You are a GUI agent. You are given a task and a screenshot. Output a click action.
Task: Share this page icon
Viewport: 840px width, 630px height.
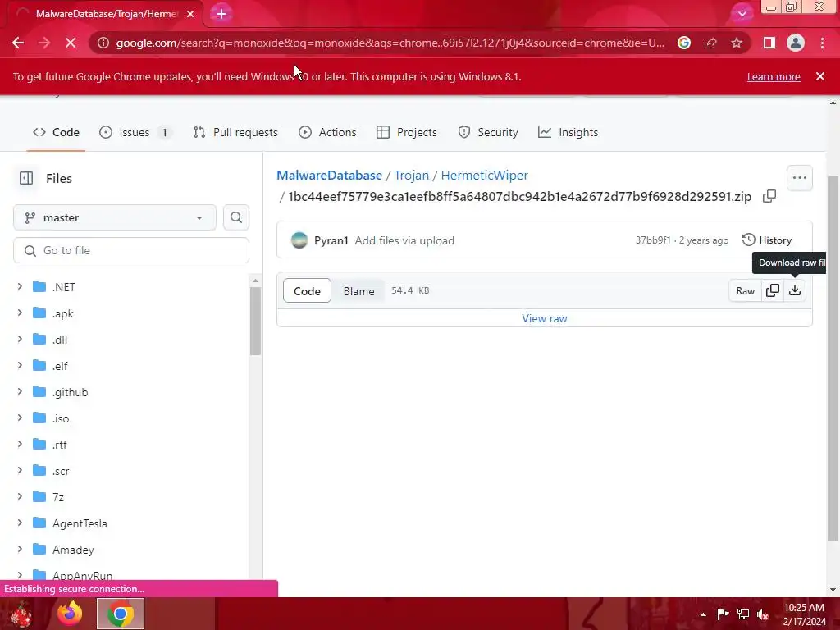click(x=710, y=43)
